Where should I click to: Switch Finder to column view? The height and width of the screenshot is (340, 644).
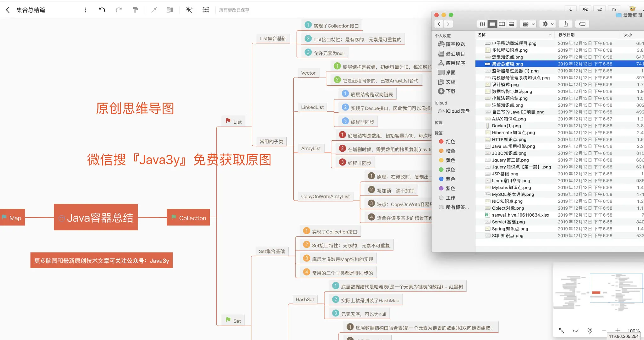coord(502,24)
